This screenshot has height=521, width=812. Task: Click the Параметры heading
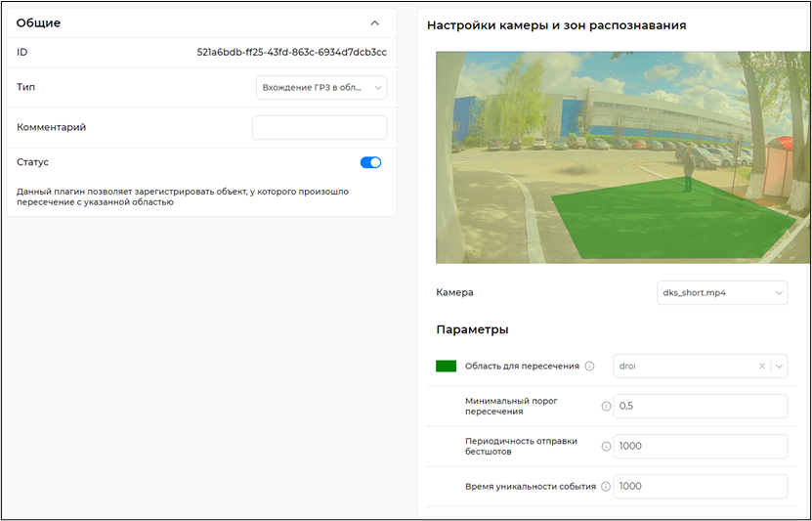(x=472, y=329)
